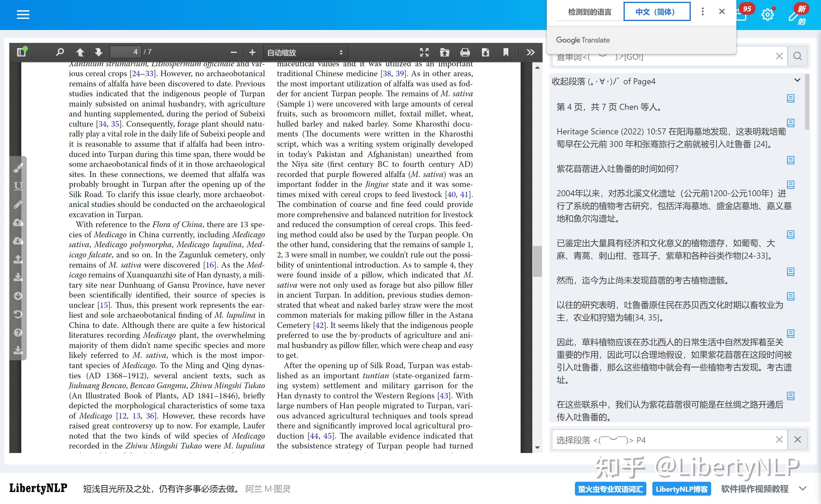This screenshot has width=821, height=504.
Task: Click the bookmark icon in PDF toolbar
Action: tap(506, 52)
